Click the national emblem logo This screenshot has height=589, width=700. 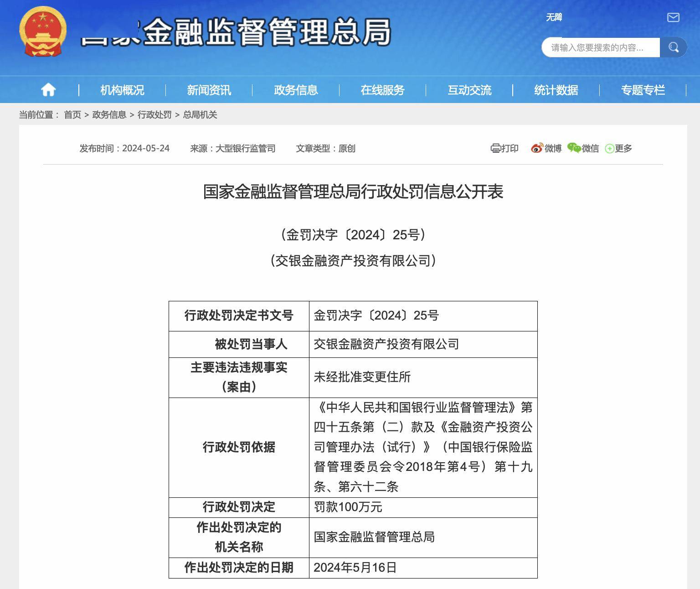pos(43,32)
